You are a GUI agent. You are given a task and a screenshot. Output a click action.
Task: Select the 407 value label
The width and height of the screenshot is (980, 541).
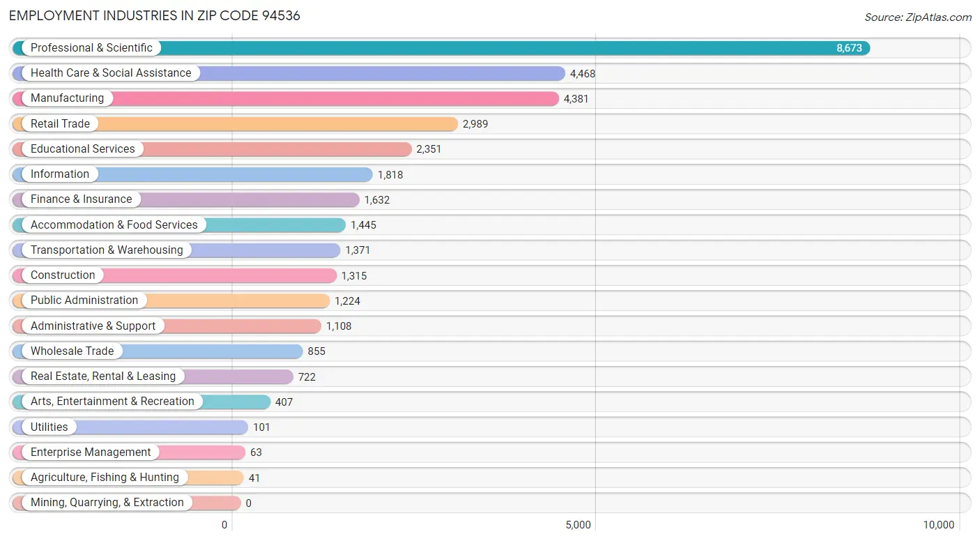click(x=284, y=402)
